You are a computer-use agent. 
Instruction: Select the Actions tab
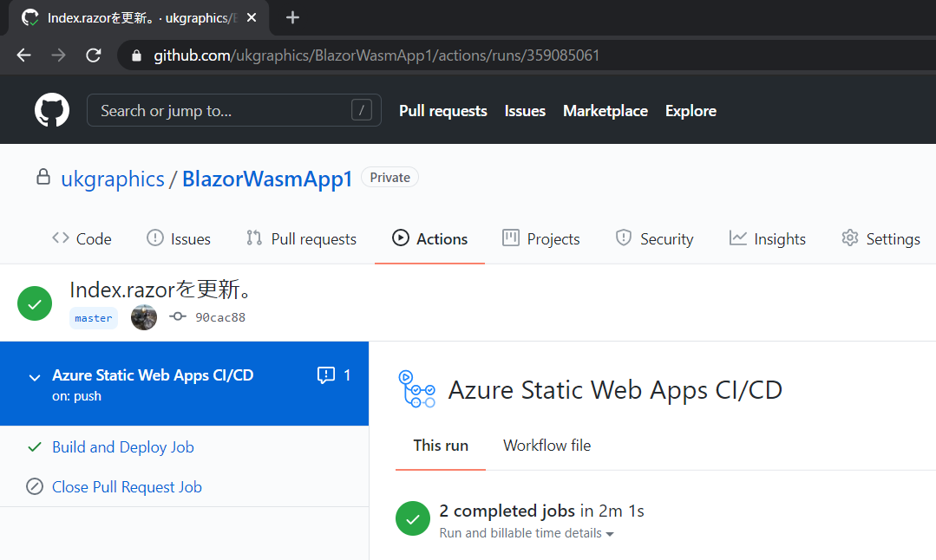click(429, 239)
